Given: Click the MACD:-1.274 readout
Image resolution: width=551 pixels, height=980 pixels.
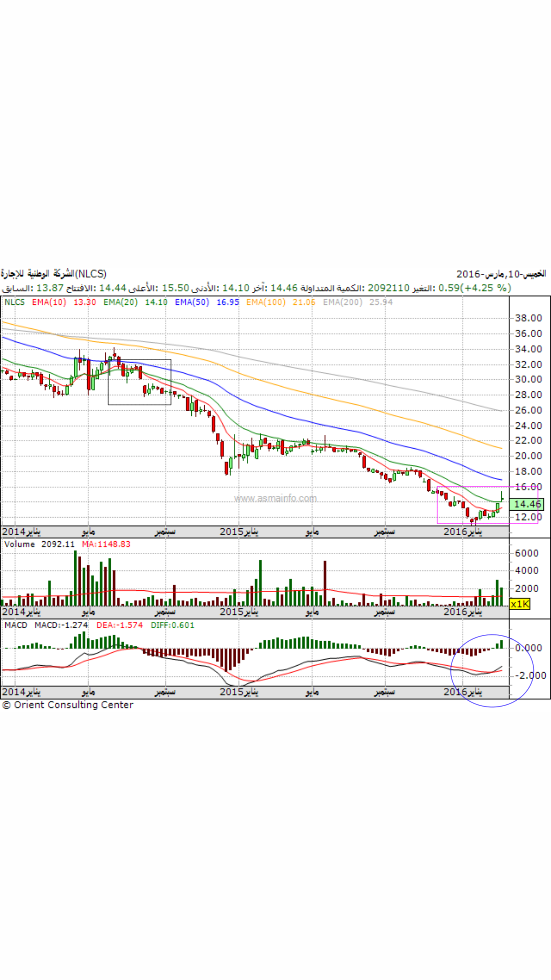Looking at the screenshot, I should click(61, 625).
